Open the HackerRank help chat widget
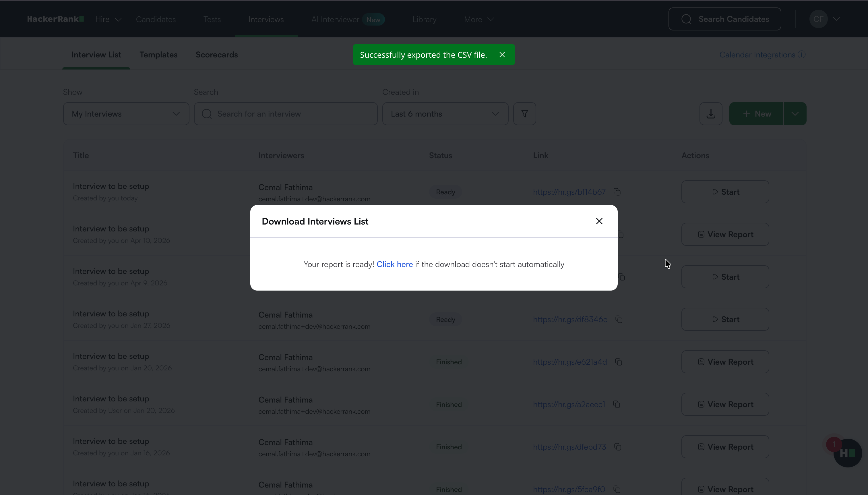Screen dimensions: 868x495 [x=847, y=453]
